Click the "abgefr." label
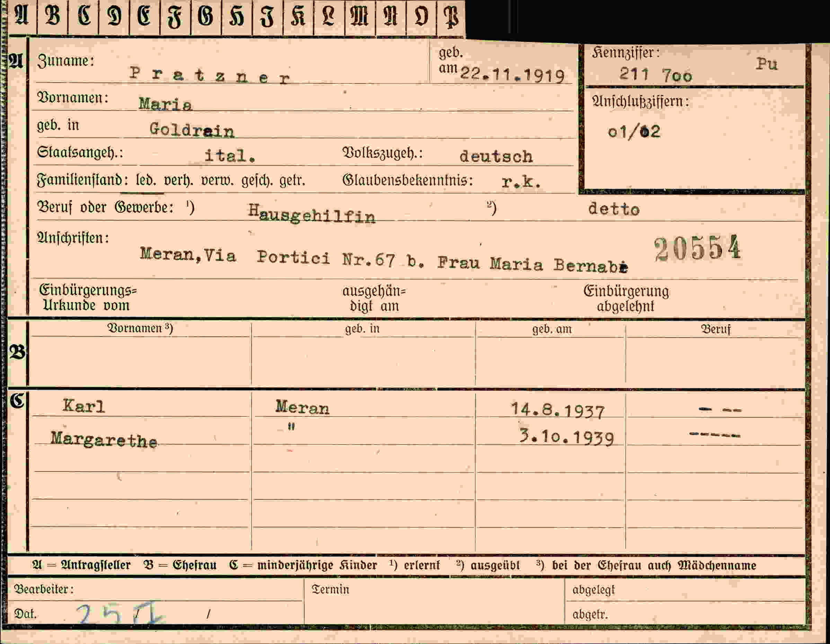Screen dimensions: 830x644 pos(590,615)
